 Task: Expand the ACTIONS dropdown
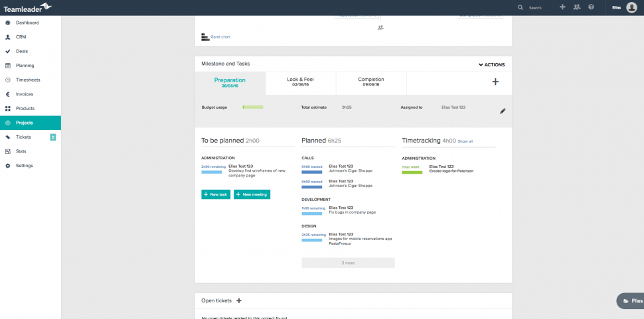[491, 65]
